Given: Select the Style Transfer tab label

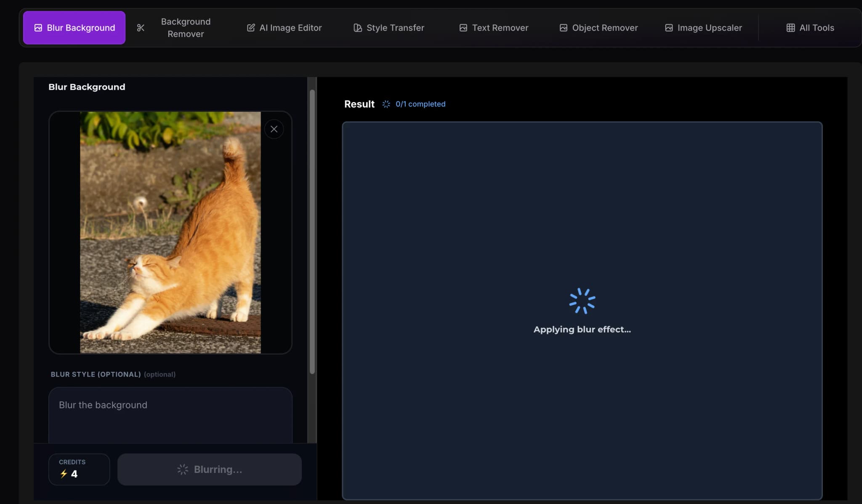Looking at the screenshot, I should [395, 28].
